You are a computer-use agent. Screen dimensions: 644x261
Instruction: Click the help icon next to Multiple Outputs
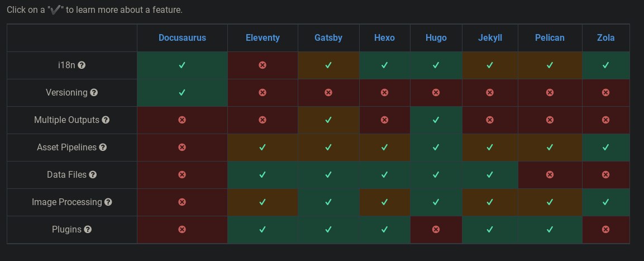click(x=106, y=120)
